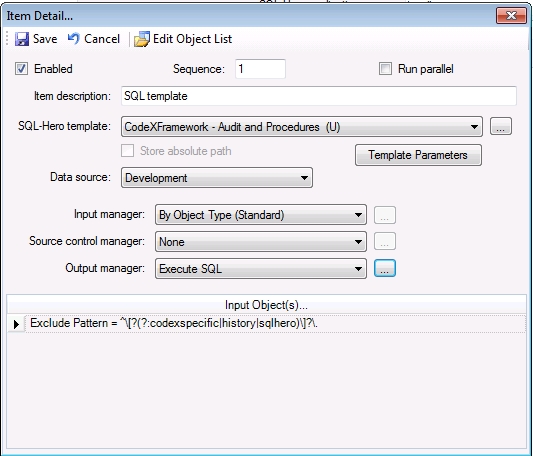Click the toolbar grip handle

tap(7, 39)
